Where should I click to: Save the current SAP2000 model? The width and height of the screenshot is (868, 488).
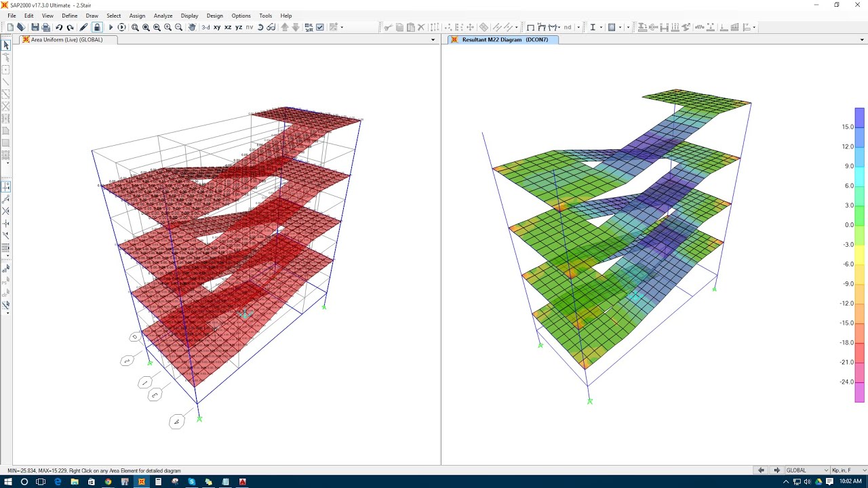[x=35, y=27]
